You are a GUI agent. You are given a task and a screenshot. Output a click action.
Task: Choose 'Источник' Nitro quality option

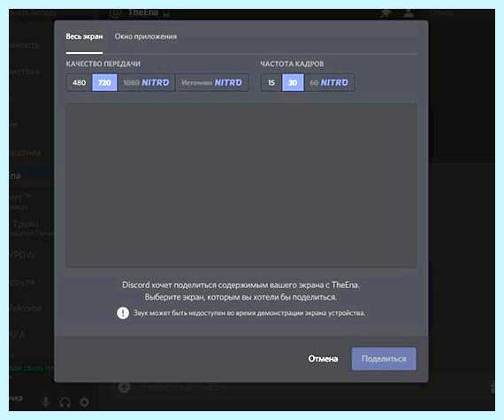point(212,82)
